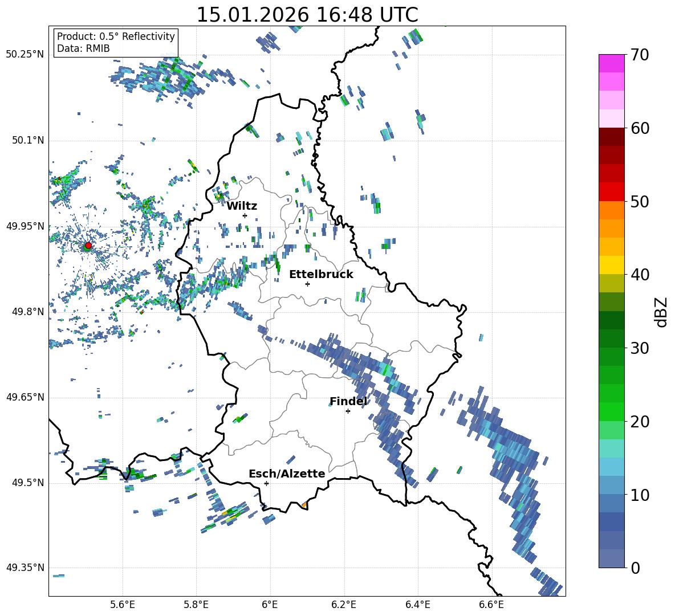Pick the top magenta colorbar segment
675x616 pixels.
(x=612, y=63)
